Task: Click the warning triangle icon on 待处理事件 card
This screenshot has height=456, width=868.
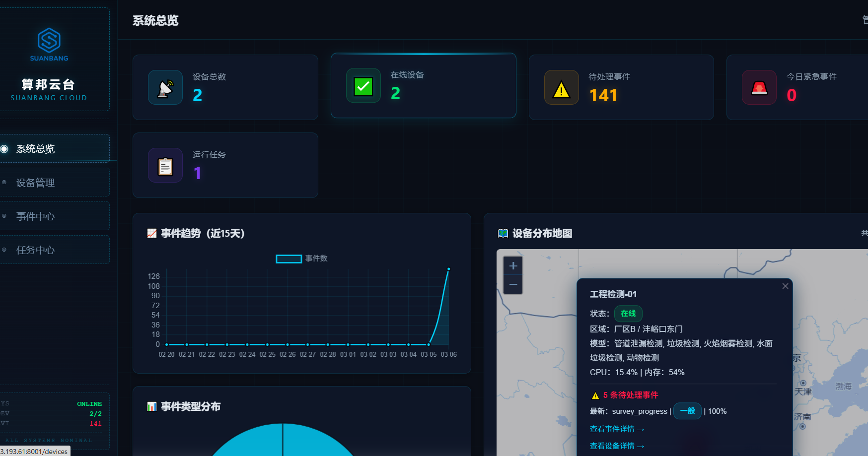Action: point(561,87)
